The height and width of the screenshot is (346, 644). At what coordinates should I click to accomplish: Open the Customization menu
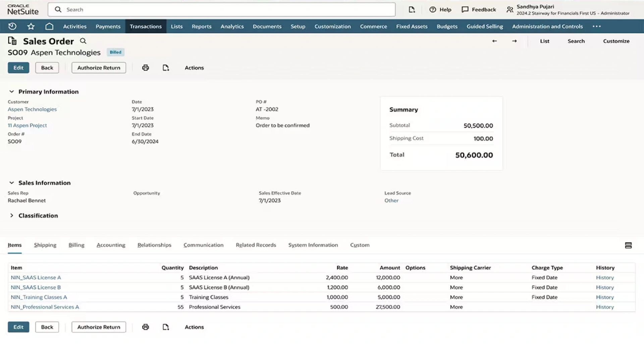332,26
